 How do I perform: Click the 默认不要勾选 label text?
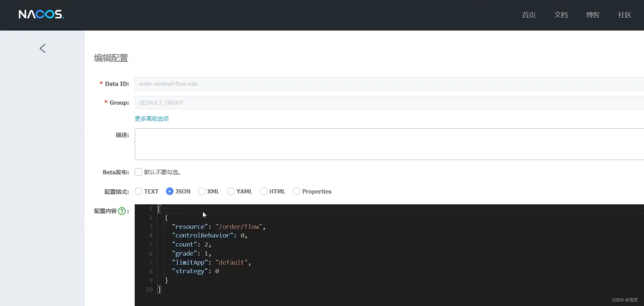[x=163, y=172]
